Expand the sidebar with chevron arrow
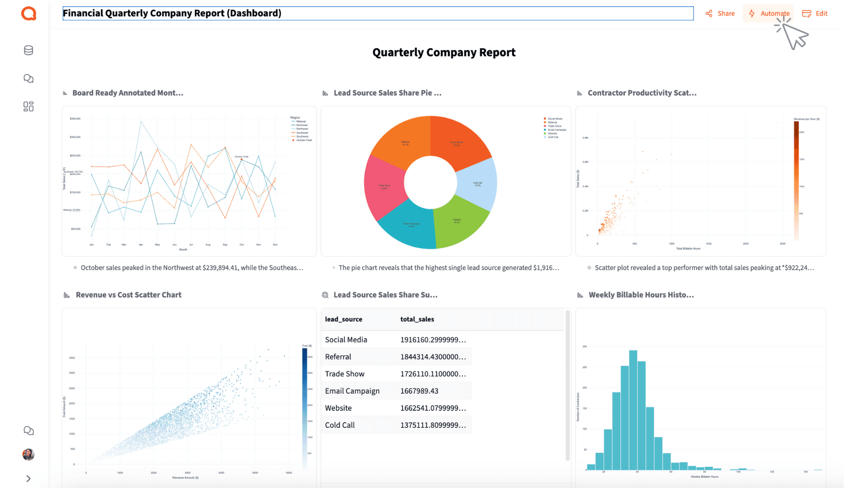868x488 pixels. point(28,479)
